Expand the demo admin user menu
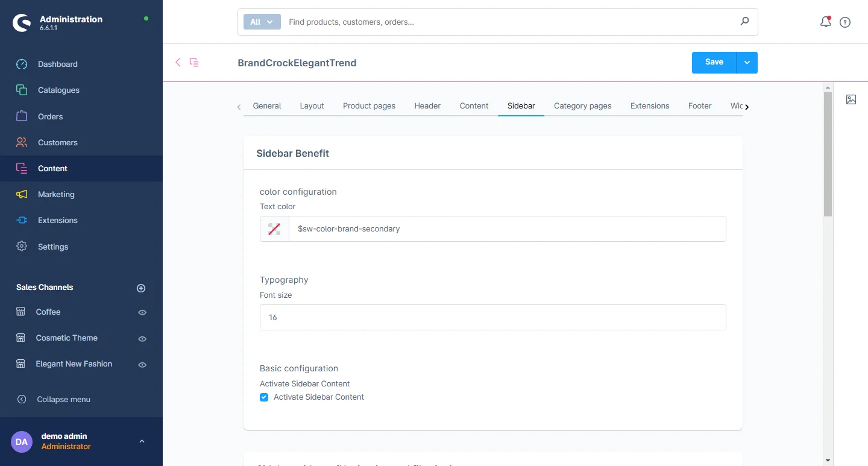This screenshot has height=466, width=868. (x=142, y=441)
